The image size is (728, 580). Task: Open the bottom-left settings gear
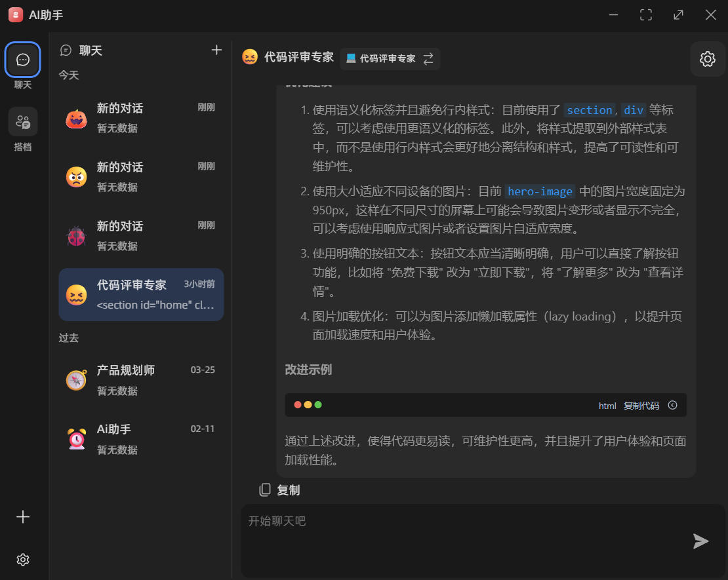[x=22, y=559]
